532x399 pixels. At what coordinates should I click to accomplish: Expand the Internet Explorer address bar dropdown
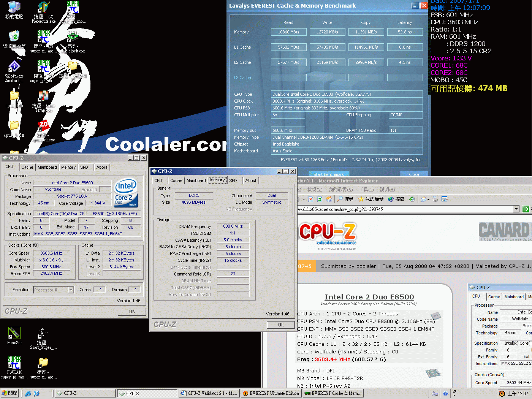pos(516,209)
